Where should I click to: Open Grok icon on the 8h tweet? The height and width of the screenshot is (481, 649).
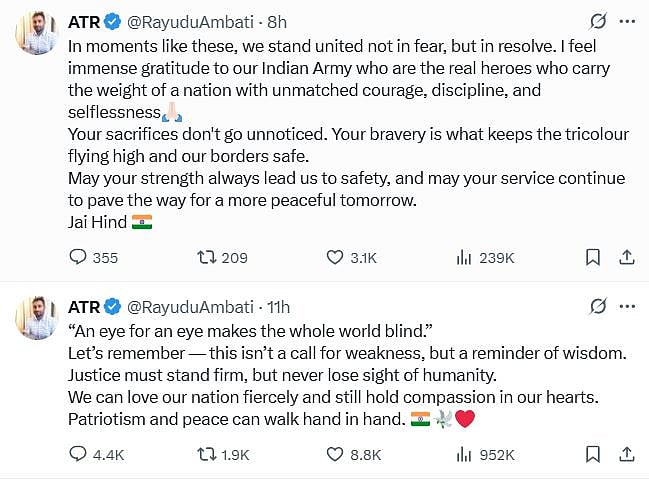598,21
